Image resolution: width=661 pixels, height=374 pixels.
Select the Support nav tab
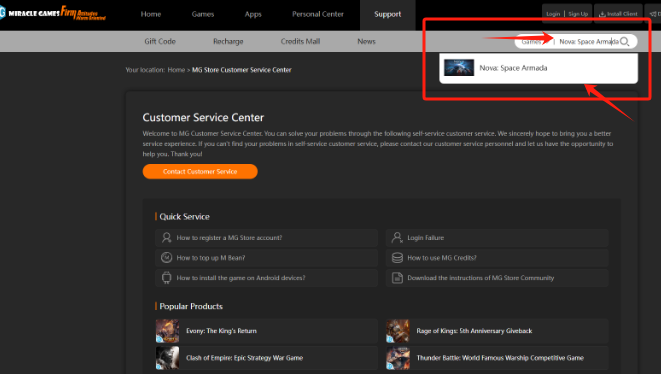pos(387,14)
